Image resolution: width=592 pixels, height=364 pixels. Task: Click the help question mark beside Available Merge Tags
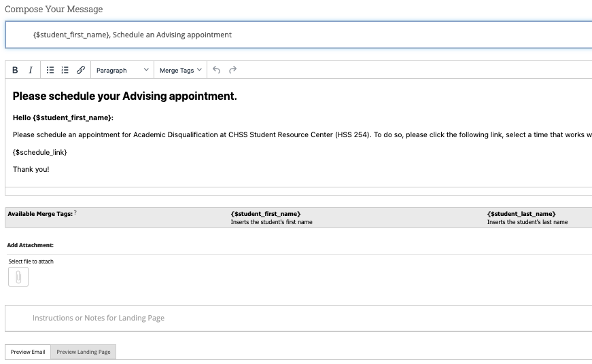tap(75, 213)
